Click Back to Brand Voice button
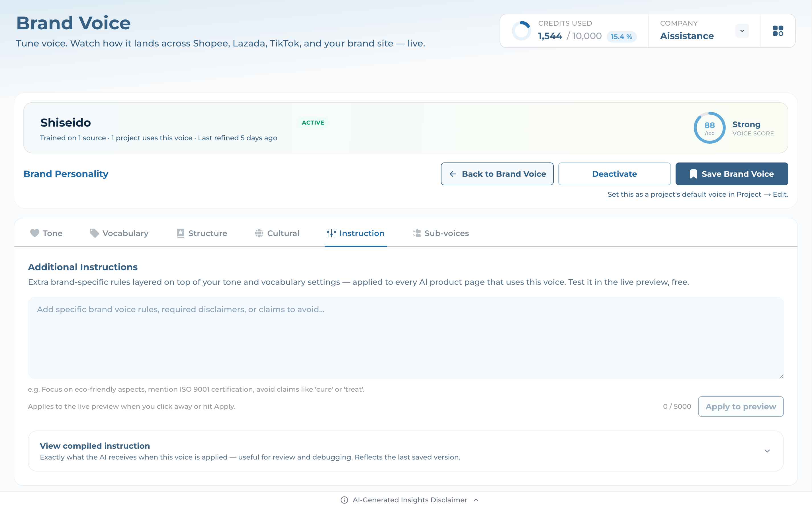 coord(497,174)
